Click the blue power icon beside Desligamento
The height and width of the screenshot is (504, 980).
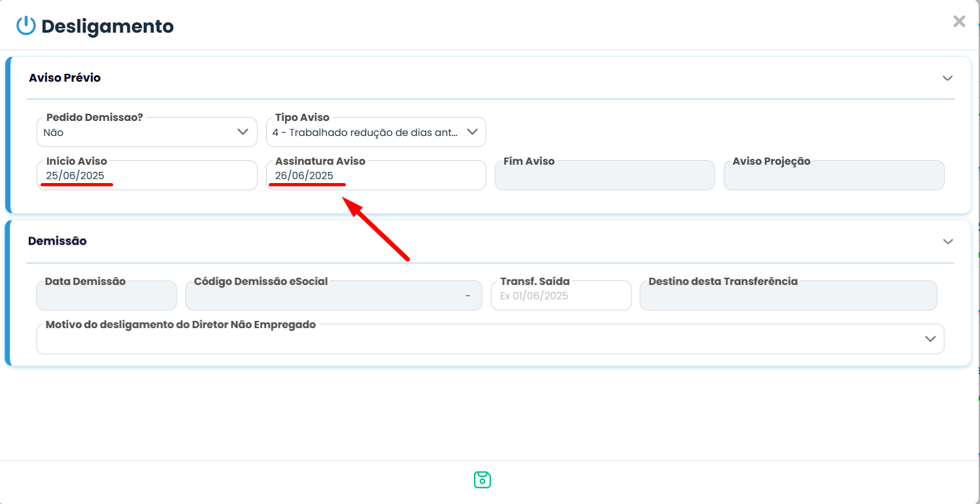[x=25, y=26]
